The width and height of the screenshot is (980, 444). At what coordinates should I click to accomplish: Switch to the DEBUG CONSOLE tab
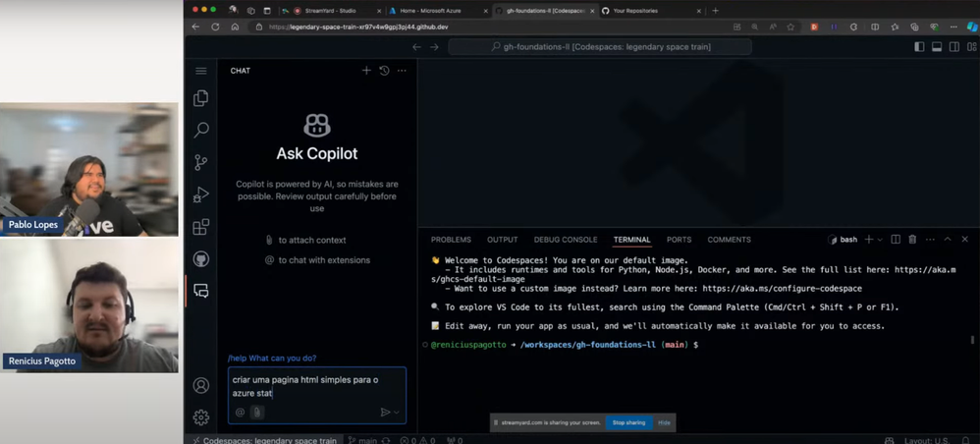tap(566, 240)
